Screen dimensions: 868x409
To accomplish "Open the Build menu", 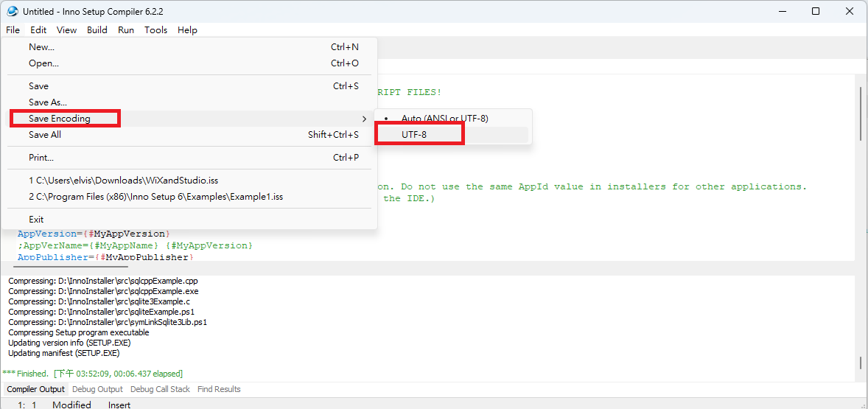I will [x=97, y=30].
